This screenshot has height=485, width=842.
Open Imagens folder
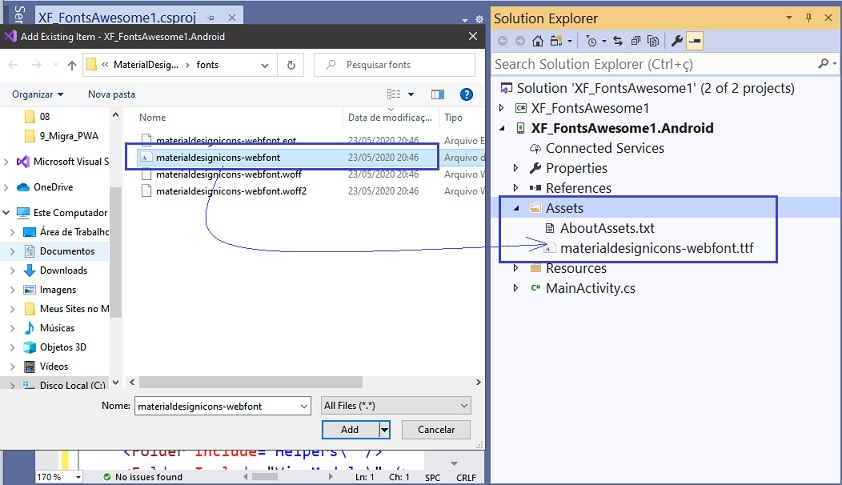pos(58,290)
